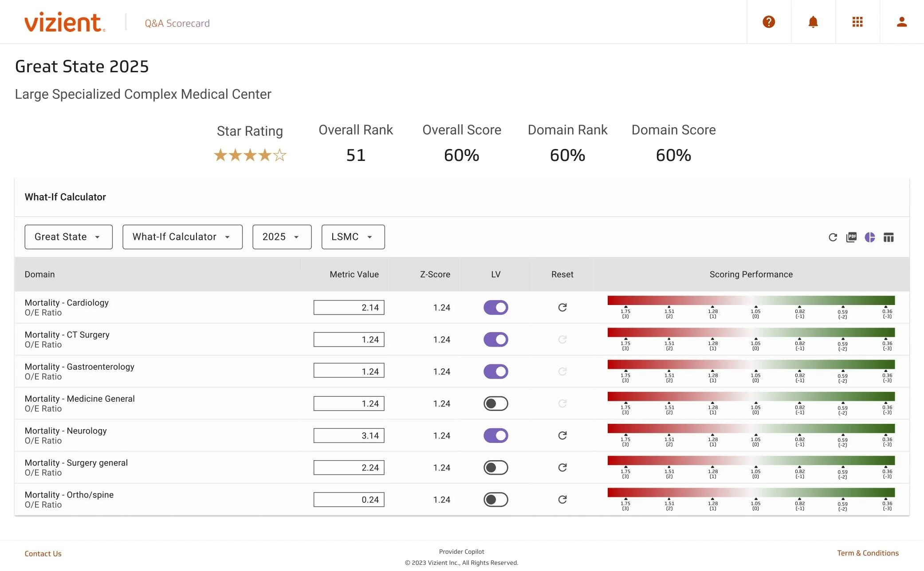Open notifications bell
Image resolution: width=924 pixels, height=571 pixels.
pyautogui.click(x=813, y=21)
